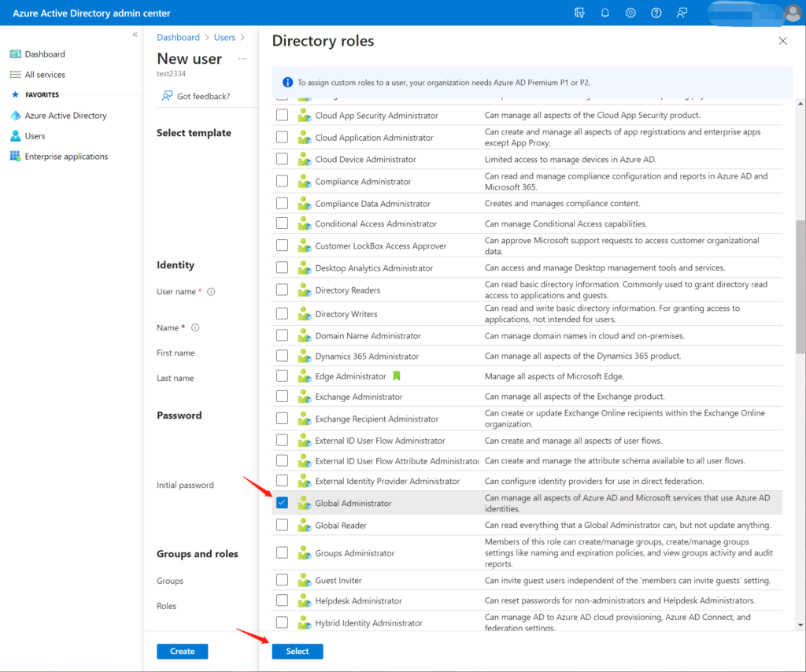
Task: Click the feedback icon in the top bar
Action: [682, 13]
